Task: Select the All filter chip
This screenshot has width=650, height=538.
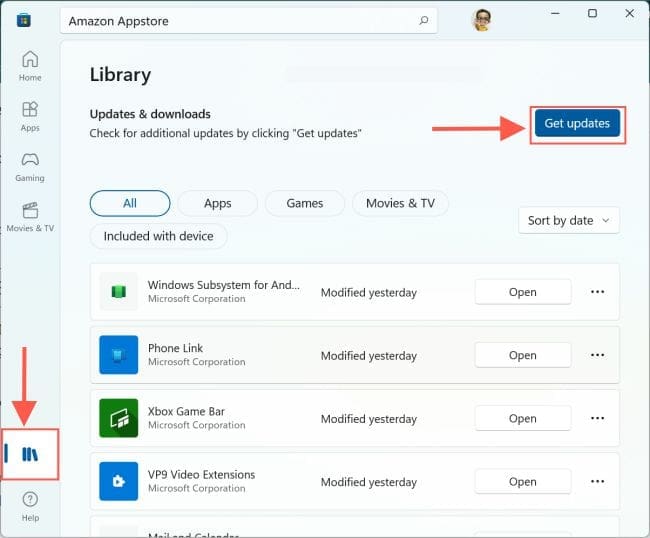Action: [130, 203]
